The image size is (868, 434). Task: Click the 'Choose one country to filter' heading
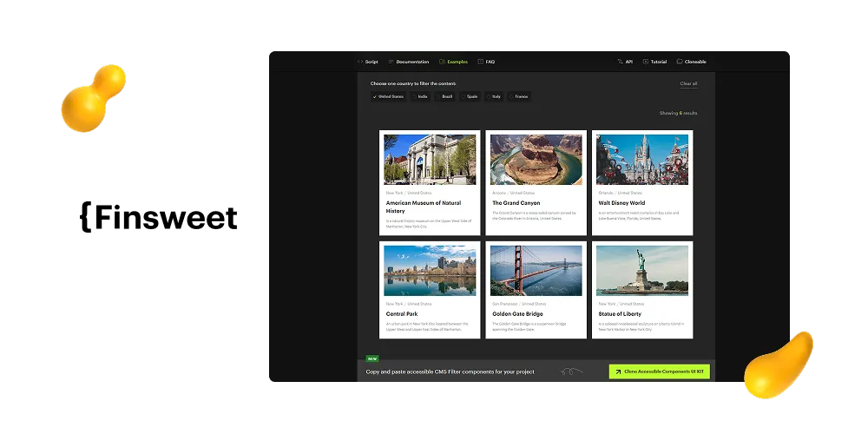(x=413, y=83)
